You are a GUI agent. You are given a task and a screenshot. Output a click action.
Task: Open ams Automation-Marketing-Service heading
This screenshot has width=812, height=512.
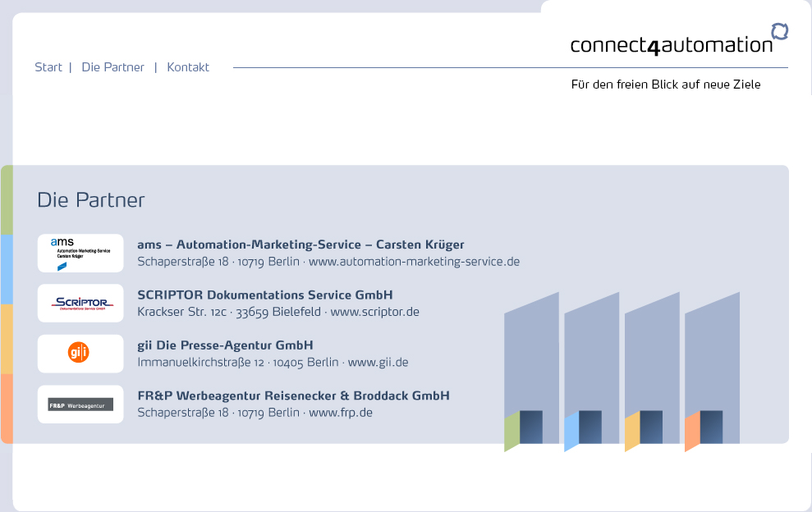(x=300, y=245)
